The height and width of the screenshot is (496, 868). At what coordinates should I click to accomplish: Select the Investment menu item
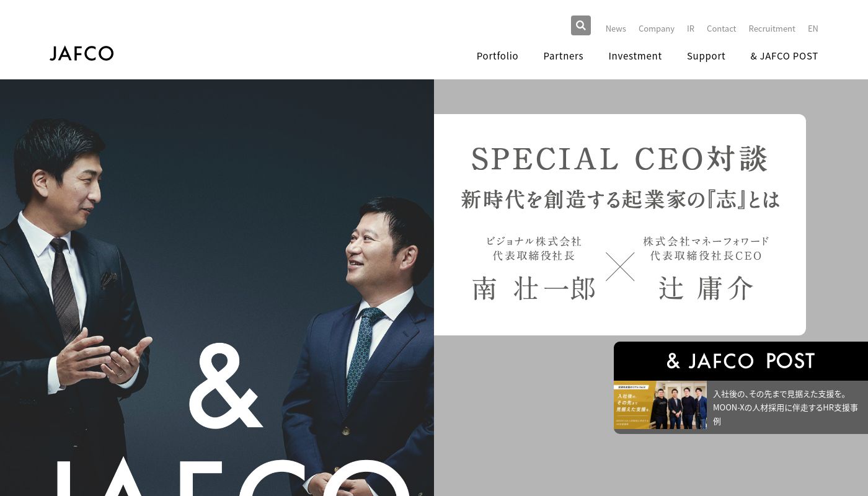point(635,56)
